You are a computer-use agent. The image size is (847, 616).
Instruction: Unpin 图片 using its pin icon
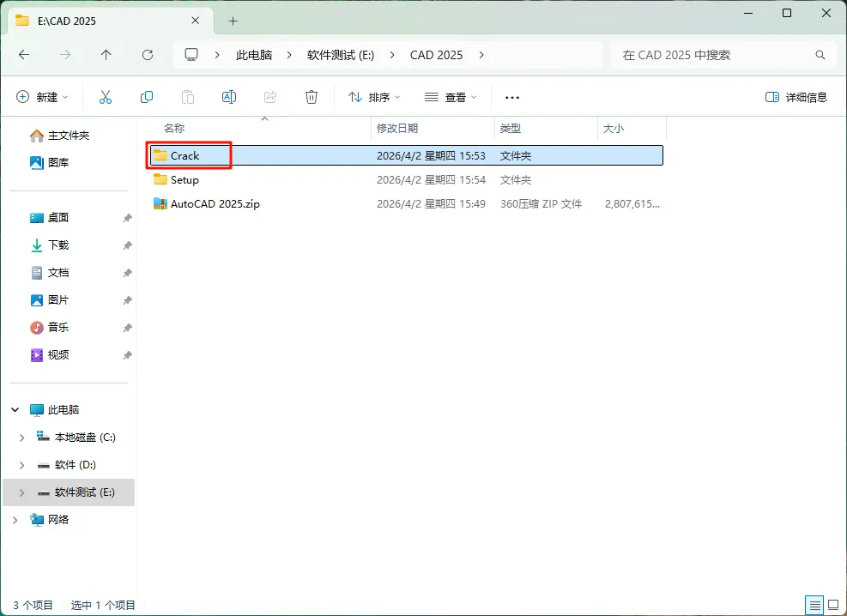point(127,300)
